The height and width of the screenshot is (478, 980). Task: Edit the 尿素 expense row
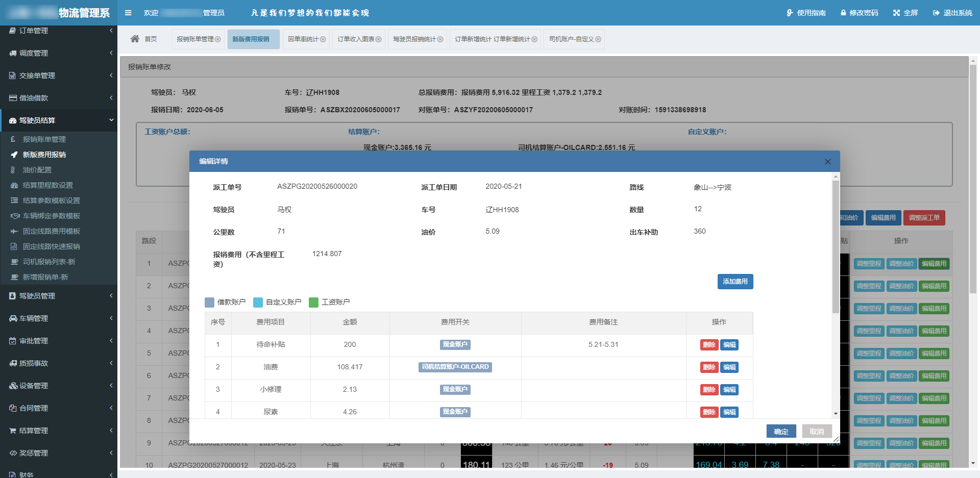coord(729,412)
